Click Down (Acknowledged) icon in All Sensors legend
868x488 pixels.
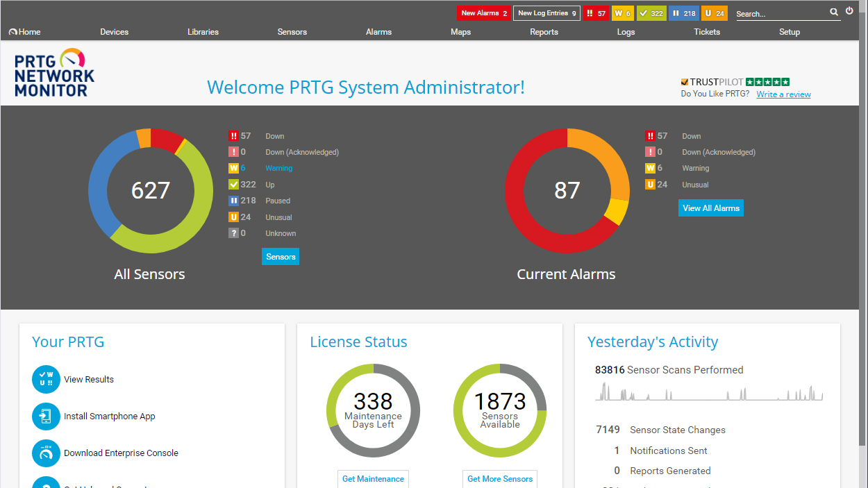click(x=233, y=152)
